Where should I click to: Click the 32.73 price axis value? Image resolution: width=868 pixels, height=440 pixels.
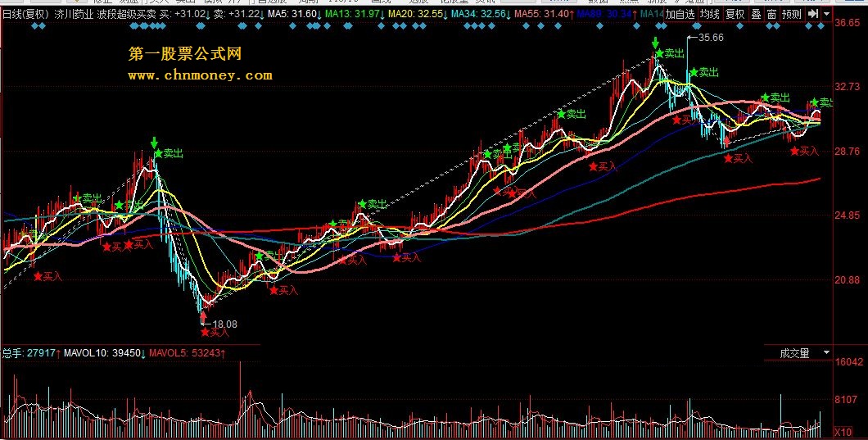click(x=848, y=87)
